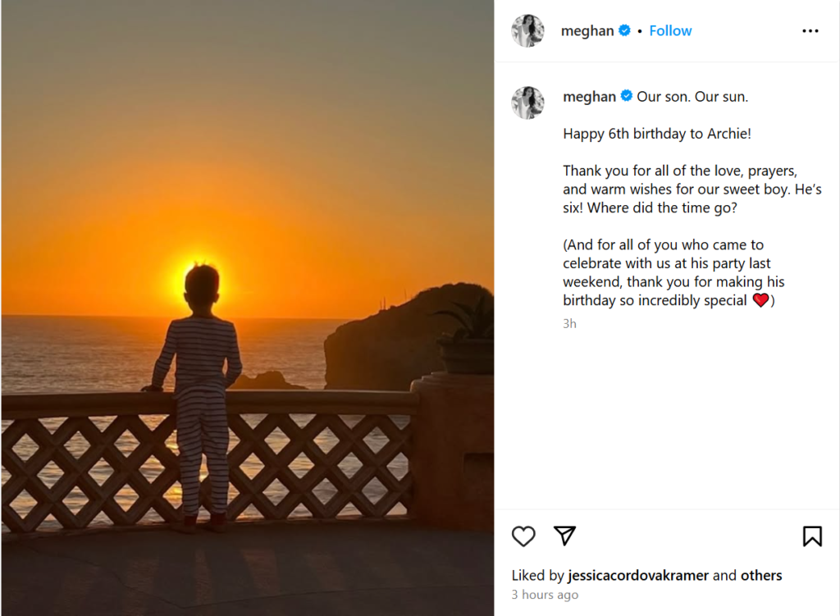
Task: Open the meghan username in the caption
Action: pos(589,97)
